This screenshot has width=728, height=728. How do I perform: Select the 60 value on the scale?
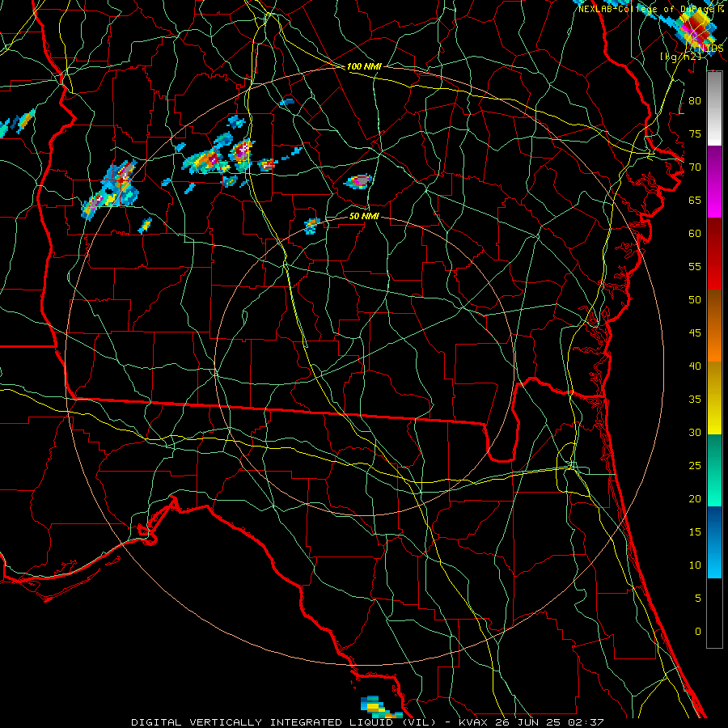[x=695, y=234]
